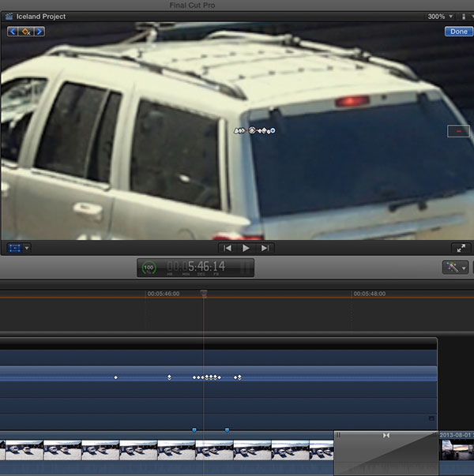The width and height of the screenshot is (474, 476).
Task: Open the 300% viewer zoom menu
Action: (x=440, y=17)
